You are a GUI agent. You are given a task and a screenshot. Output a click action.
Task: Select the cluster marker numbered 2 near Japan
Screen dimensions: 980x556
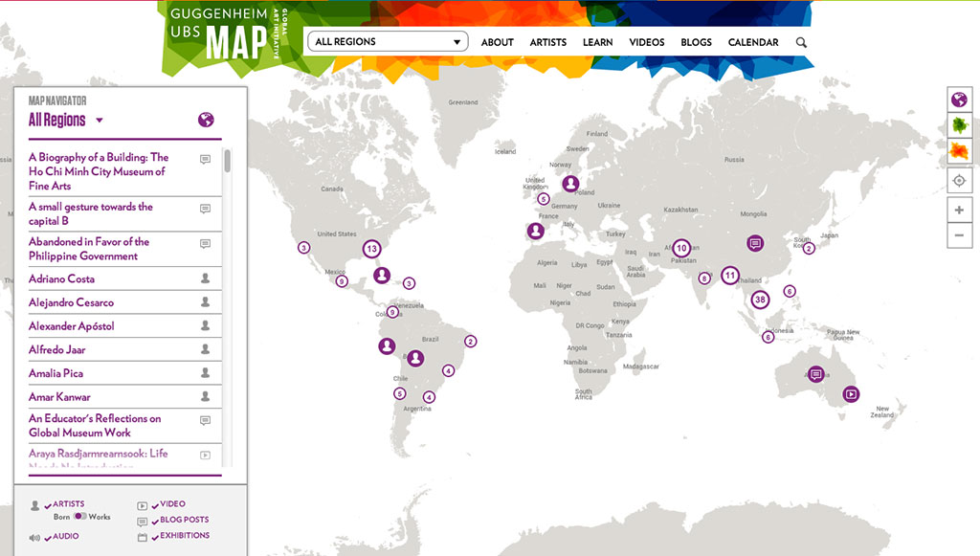tap(809, 249)
